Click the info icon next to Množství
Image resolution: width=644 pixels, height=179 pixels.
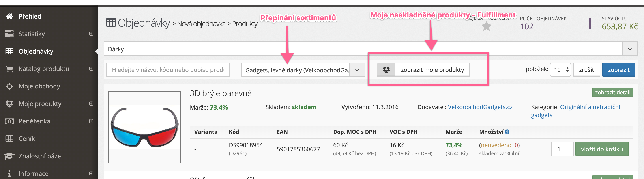pos(507,132)
